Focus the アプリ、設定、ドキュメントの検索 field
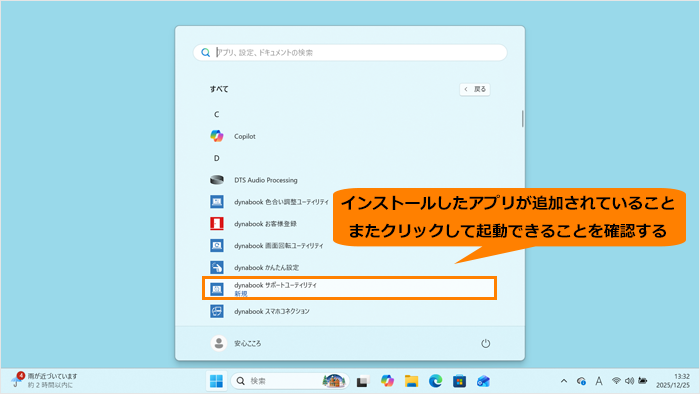 350,53
